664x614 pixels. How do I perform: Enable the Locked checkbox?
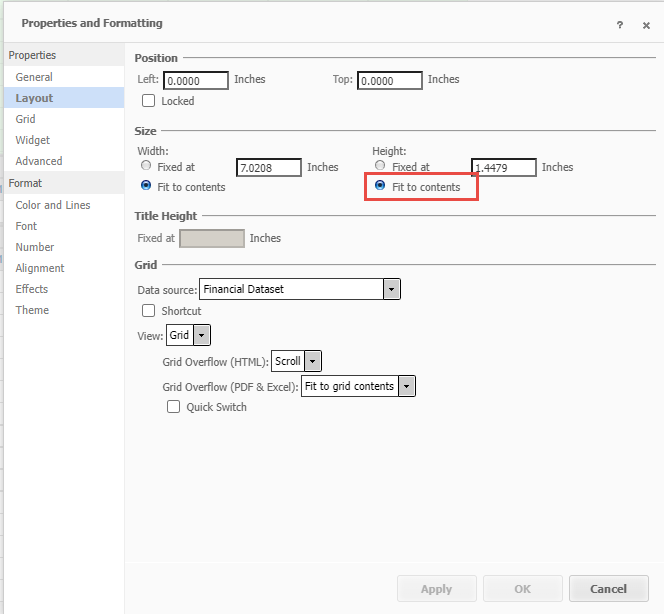pos(148,101)
